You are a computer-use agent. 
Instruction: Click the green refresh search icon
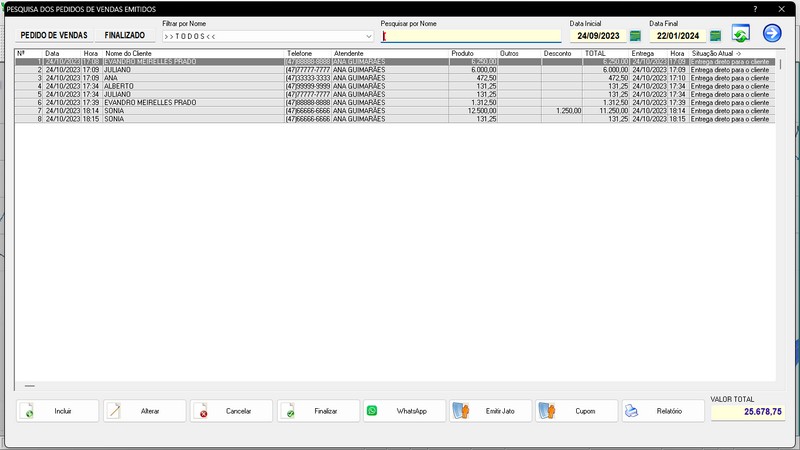coord(741,34)
